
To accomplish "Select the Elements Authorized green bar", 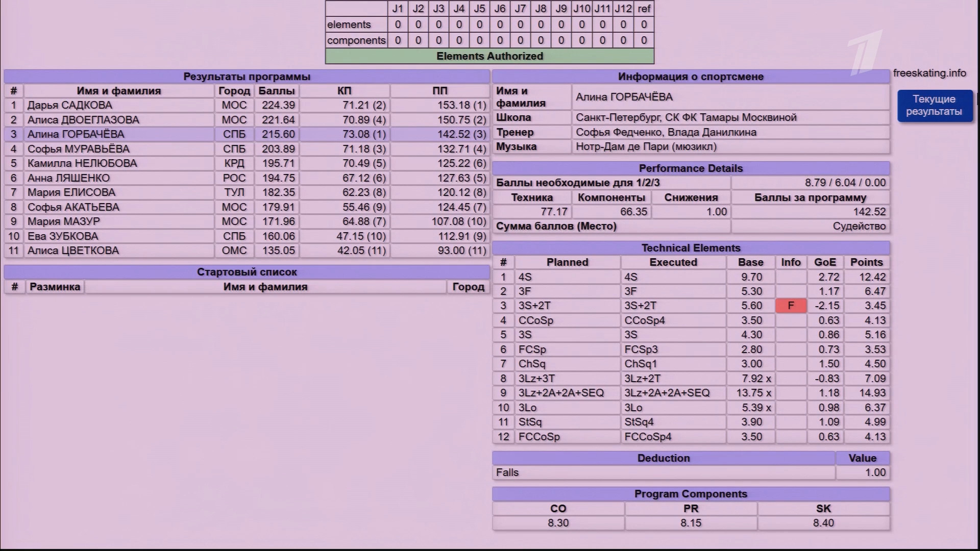I will pos(489,56).
